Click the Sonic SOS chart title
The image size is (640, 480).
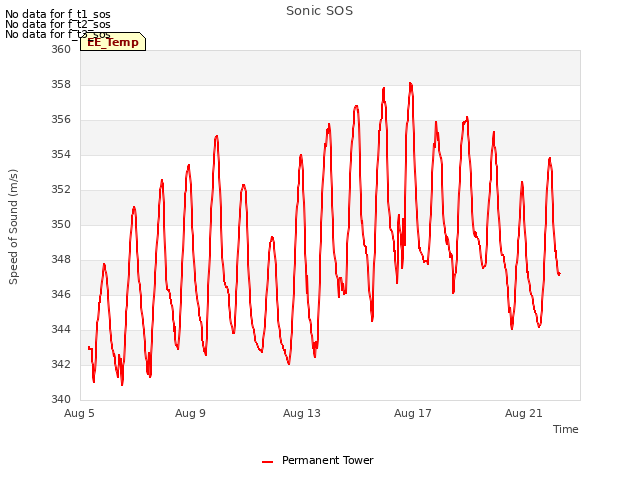point(319,11)
